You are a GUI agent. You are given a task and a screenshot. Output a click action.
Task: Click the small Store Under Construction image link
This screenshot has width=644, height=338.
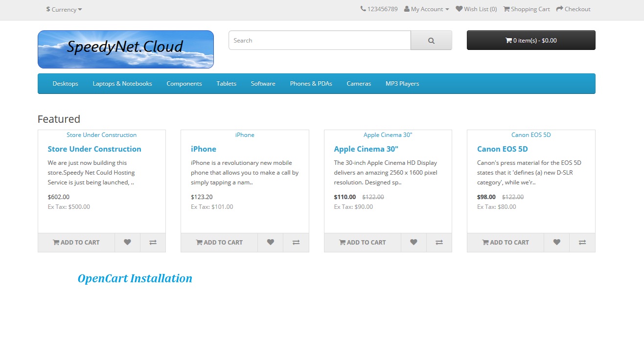(102, 135)
